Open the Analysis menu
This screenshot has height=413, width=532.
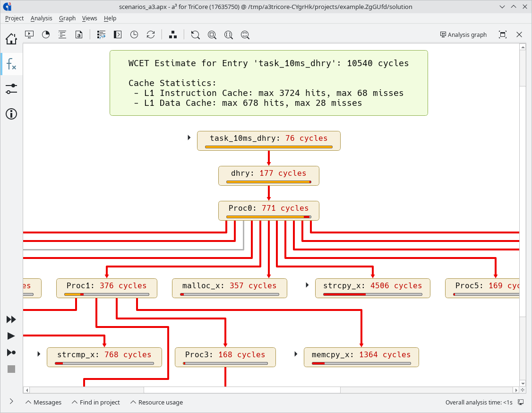pos(42,18)
